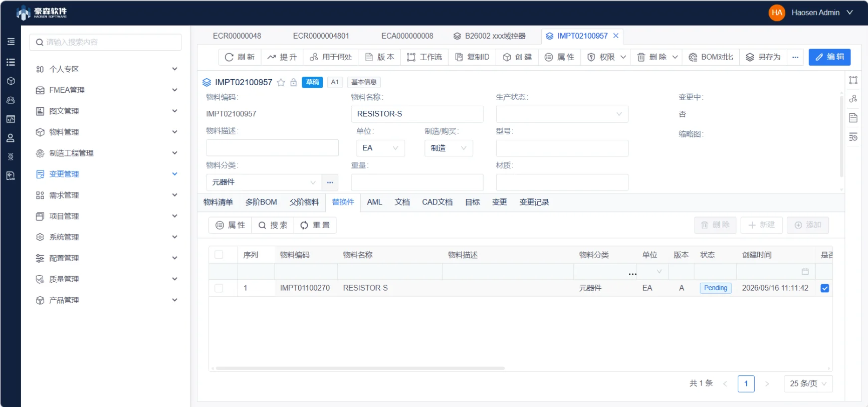
Task: Select the row checkbox for IMPT01100270
Action: tap(219, 288)
